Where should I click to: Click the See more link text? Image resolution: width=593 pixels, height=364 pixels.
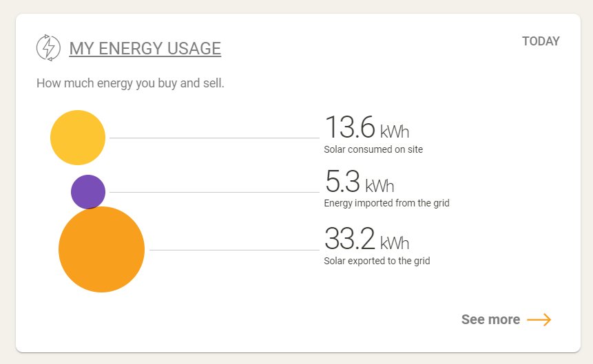[490, 319]
